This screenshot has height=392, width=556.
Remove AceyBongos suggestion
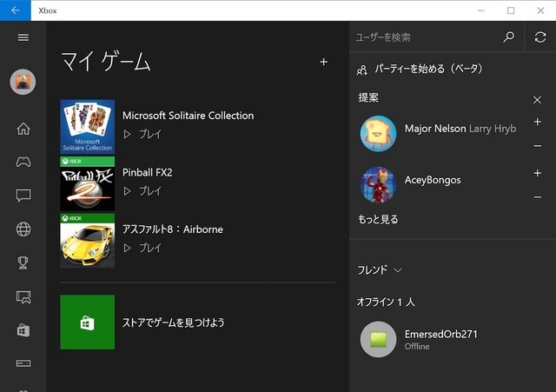(538, 197)
